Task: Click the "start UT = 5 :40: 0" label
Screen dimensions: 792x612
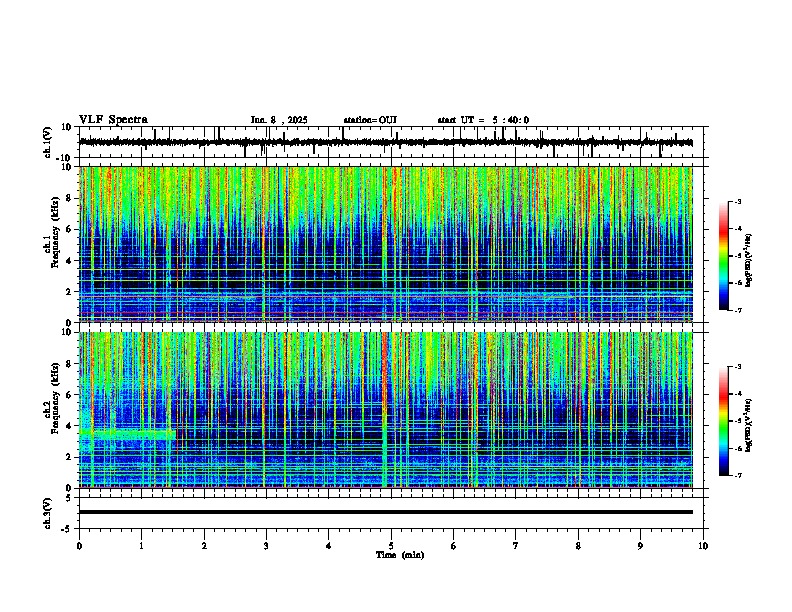Action: 483,120
